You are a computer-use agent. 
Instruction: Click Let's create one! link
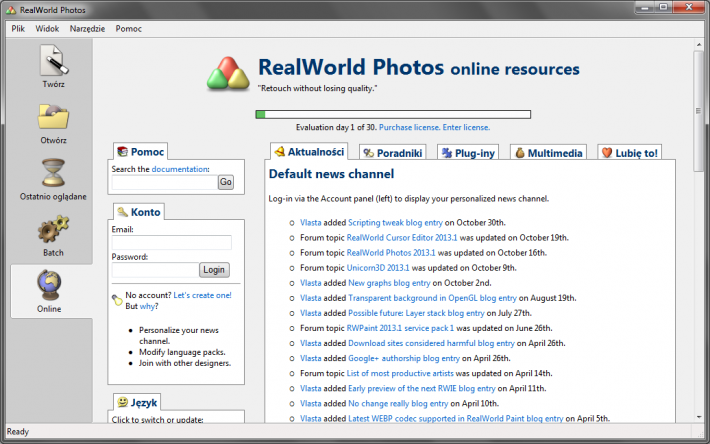[x=202, y=295]
